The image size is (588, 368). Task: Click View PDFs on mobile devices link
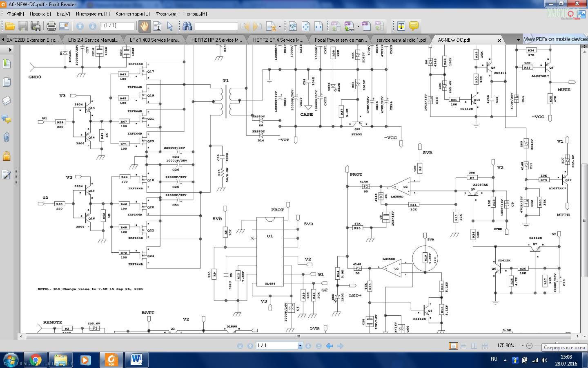point(555,39)
